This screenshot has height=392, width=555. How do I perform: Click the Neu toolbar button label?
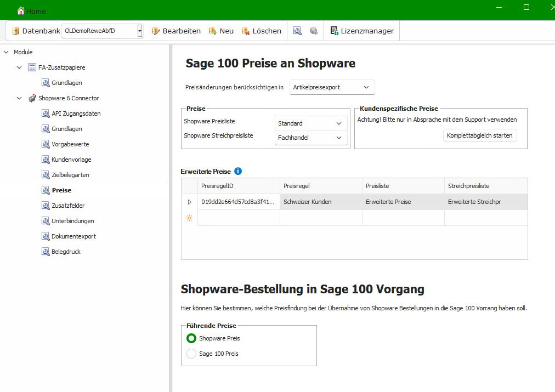(226, 31)
